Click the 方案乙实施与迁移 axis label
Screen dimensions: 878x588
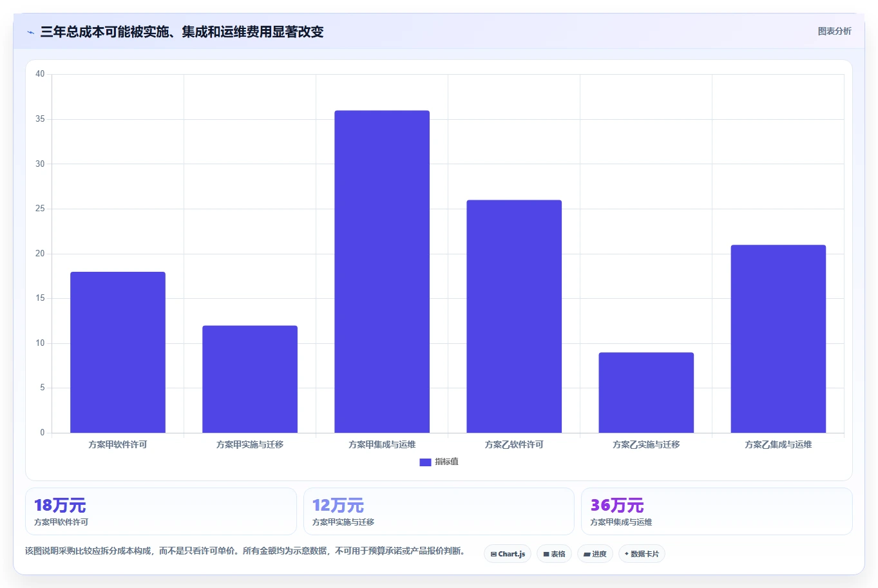pos(646,444)
